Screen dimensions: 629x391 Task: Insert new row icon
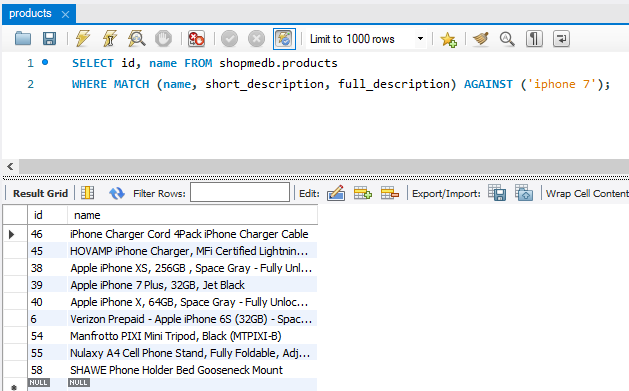pyautogui.click(x=363, y=193)
